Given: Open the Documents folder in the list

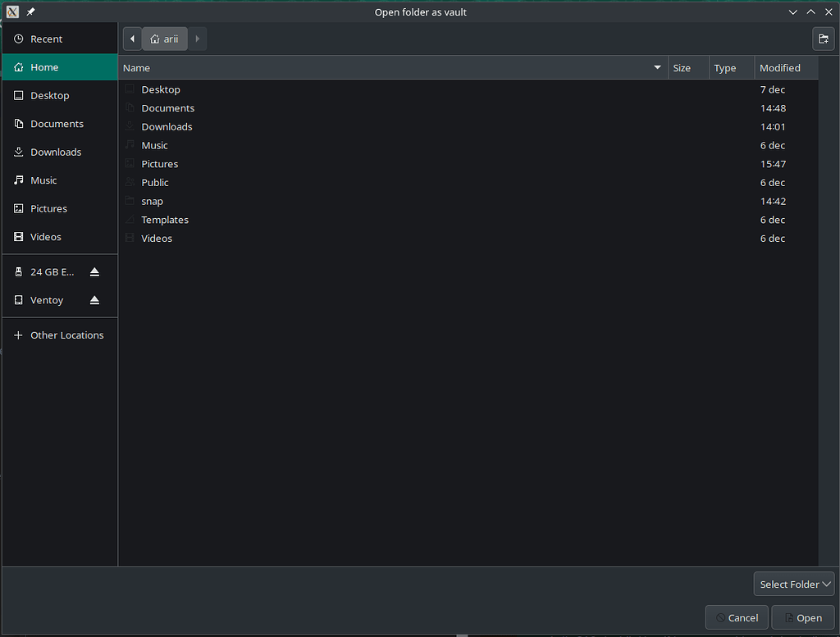Looking at the screenshot, I should (167, 107).
